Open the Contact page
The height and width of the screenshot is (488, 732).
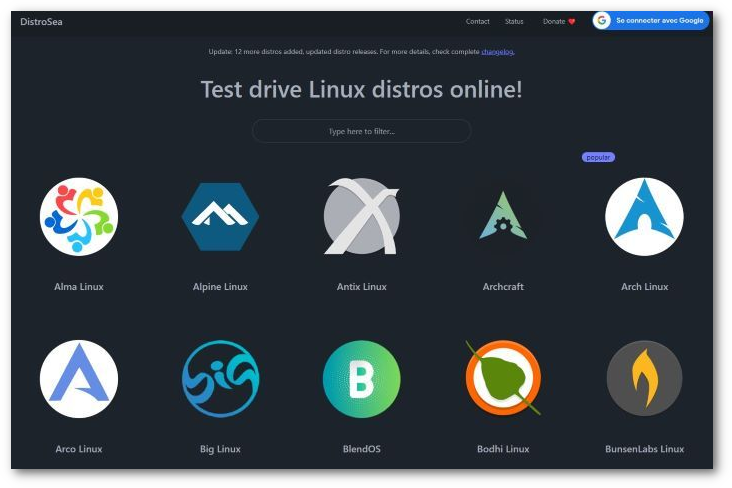[477, 21]
